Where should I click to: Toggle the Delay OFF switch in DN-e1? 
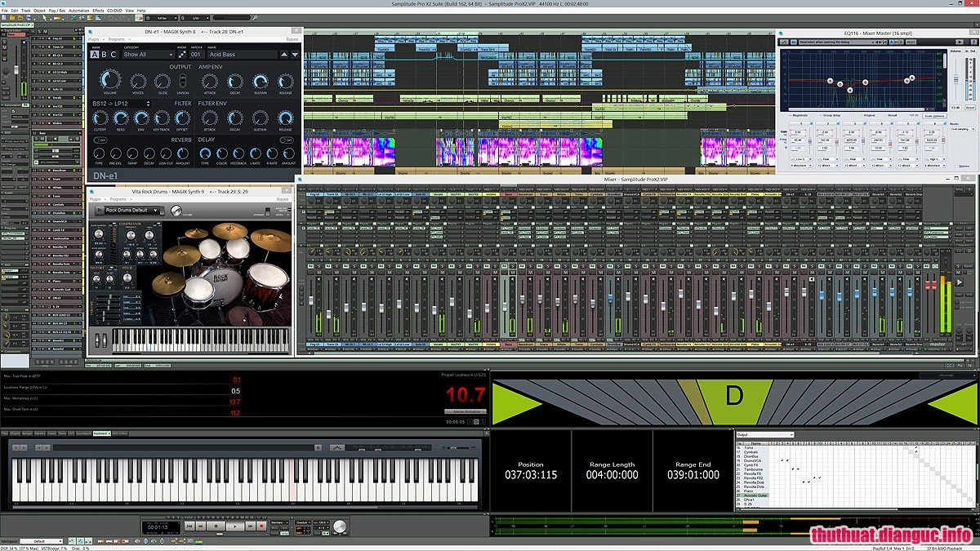[x=287, y=140]
